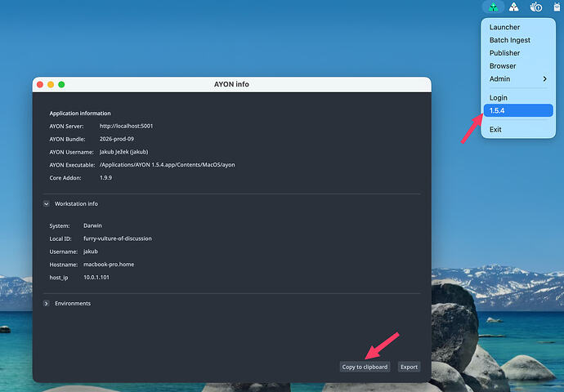Screen dimensions: 564x392
Task: Click the green zoom window button
Action: pyautogui.click(x=61, y=84)
